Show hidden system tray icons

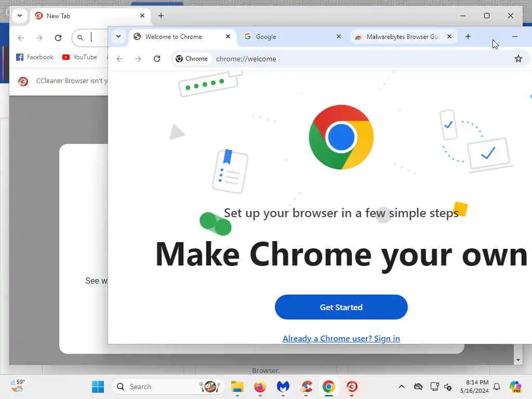click(x=402, y=387)
